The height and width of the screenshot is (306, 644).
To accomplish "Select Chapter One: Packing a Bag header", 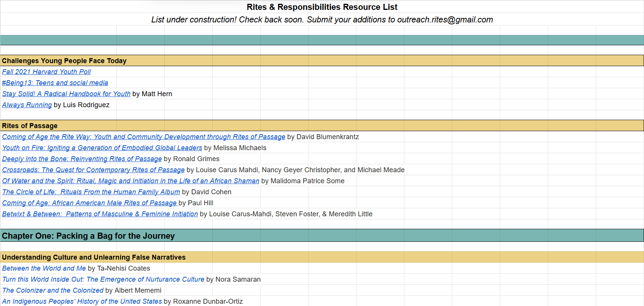I will point(88,236).
